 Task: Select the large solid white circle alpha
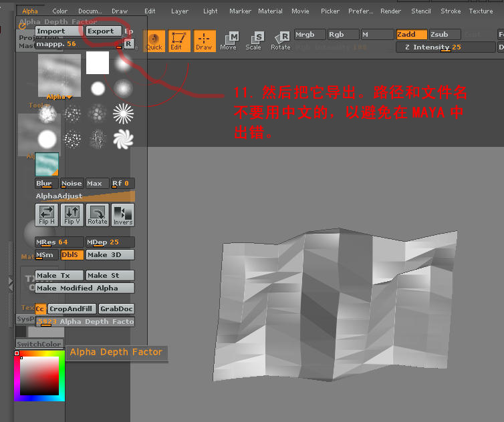click(x=47, y=140)
